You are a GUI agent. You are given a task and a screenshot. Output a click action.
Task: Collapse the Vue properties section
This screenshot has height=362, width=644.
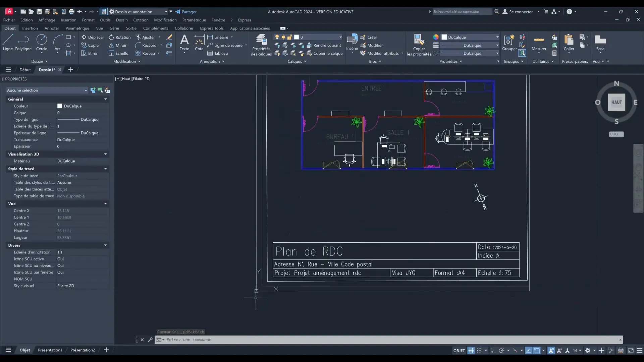pyautogui.click(x=105, y=204)
